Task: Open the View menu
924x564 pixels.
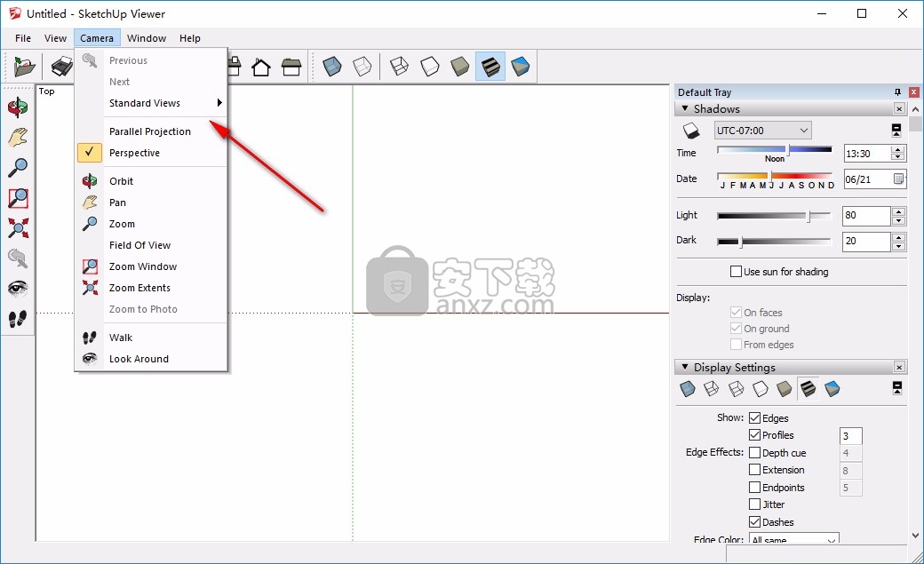Action: (x=55, y=38)
